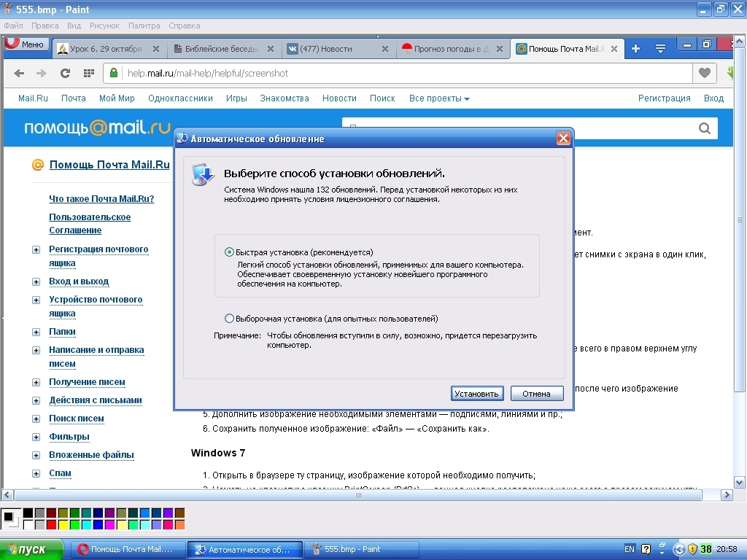Switch to Помощь Почта Mail taskbar item
This screenshot has width=747, height=560.
127,549
